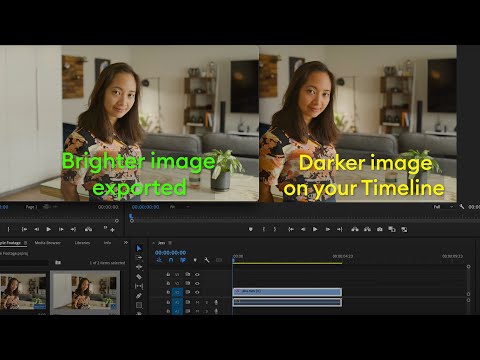Open the Project panel menu beside the Footage tab

[x=25, y=243]
